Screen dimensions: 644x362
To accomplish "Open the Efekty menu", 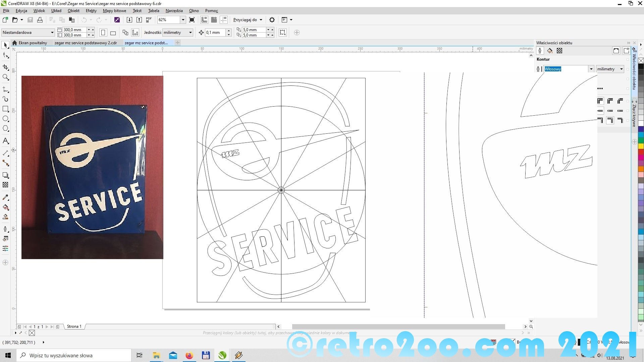I will tap(91, 11).
